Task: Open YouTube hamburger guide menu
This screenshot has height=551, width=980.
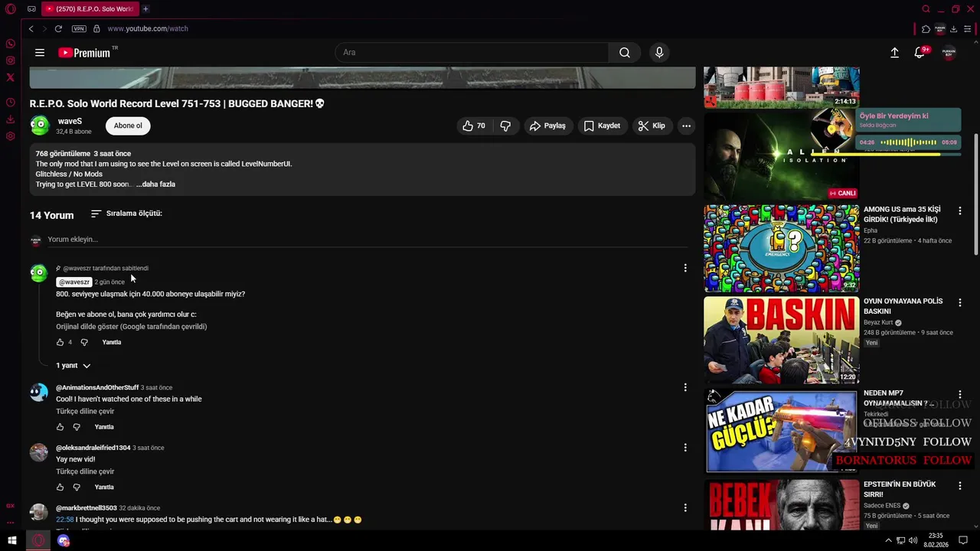Action: tap(40, 53)
